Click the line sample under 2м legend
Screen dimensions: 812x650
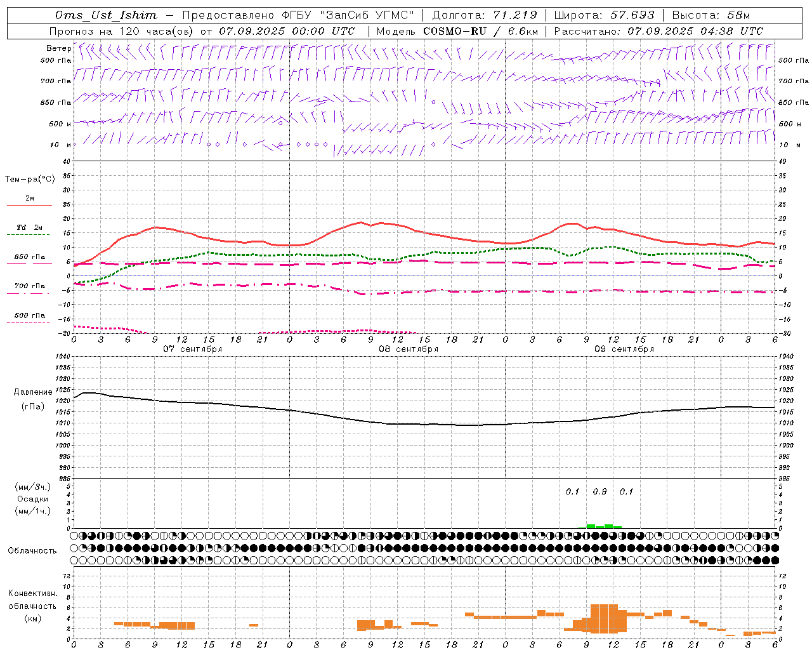(x=29, y=206)
